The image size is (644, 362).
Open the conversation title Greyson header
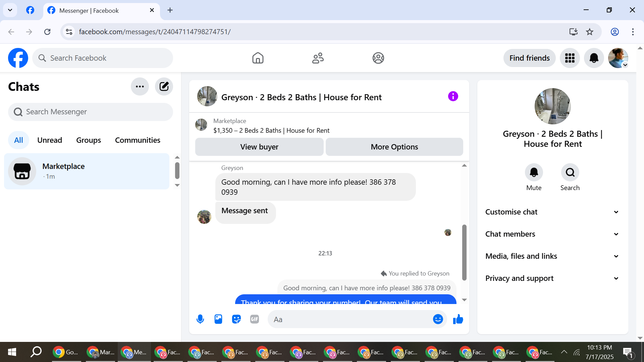[301, 97]
